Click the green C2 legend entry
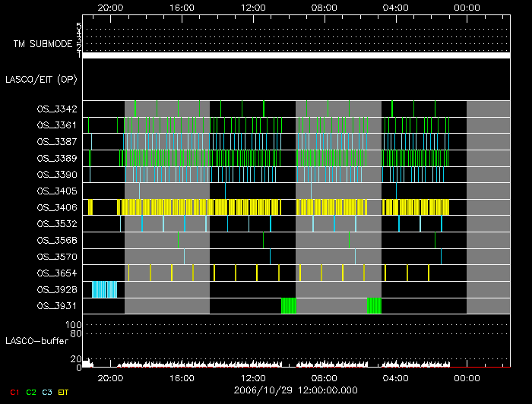Viewport: 532px width, 404px height. [x=31, y=392]
